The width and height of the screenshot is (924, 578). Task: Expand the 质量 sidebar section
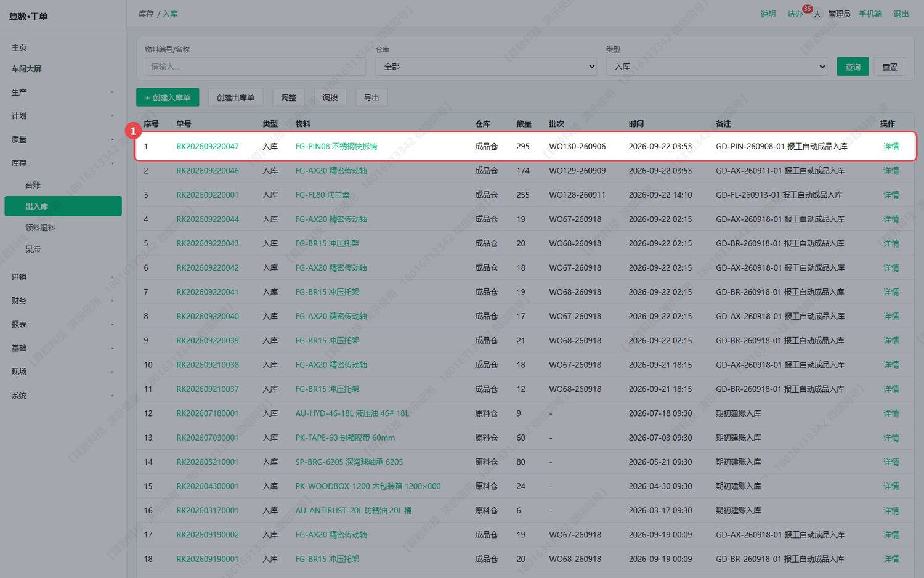point(63,140)
